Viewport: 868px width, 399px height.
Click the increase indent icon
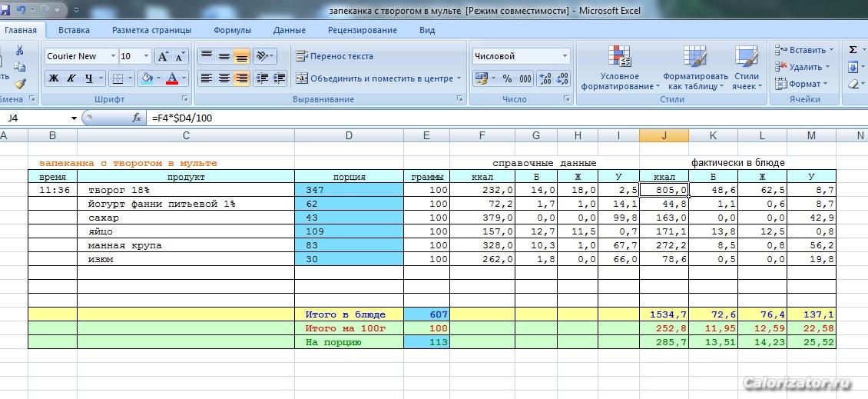click(x=279, y=78)
